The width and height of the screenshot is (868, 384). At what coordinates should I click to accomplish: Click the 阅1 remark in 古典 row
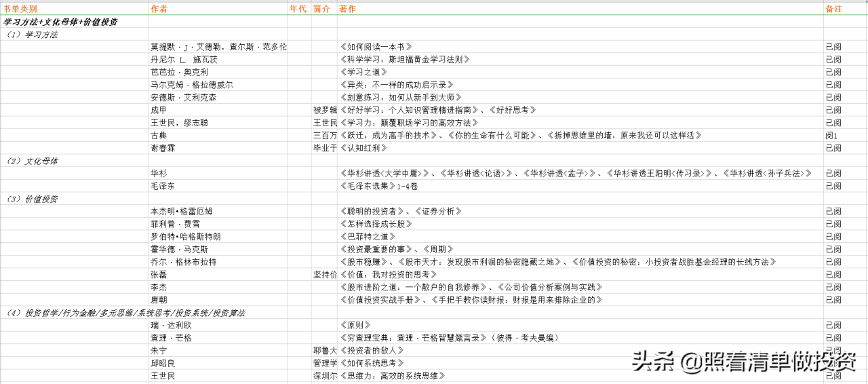click(x=831, y=136)
